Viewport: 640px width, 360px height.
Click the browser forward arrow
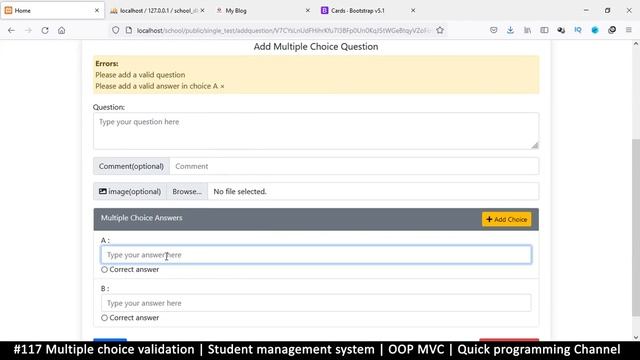point(28,30)
